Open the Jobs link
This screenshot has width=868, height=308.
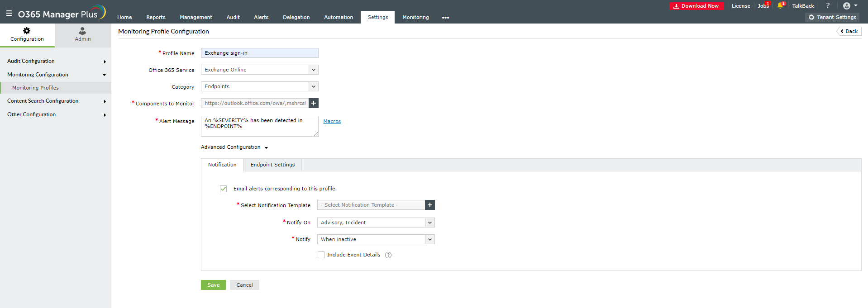click(763, 6)
